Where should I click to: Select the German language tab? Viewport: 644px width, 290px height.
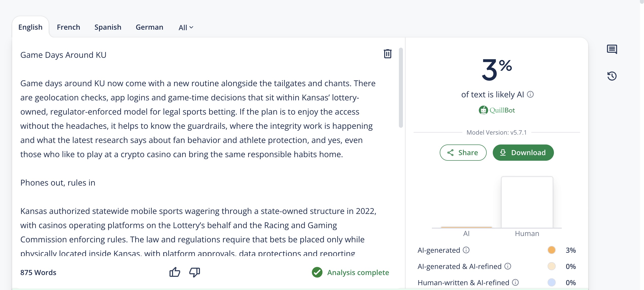(149, 27)
